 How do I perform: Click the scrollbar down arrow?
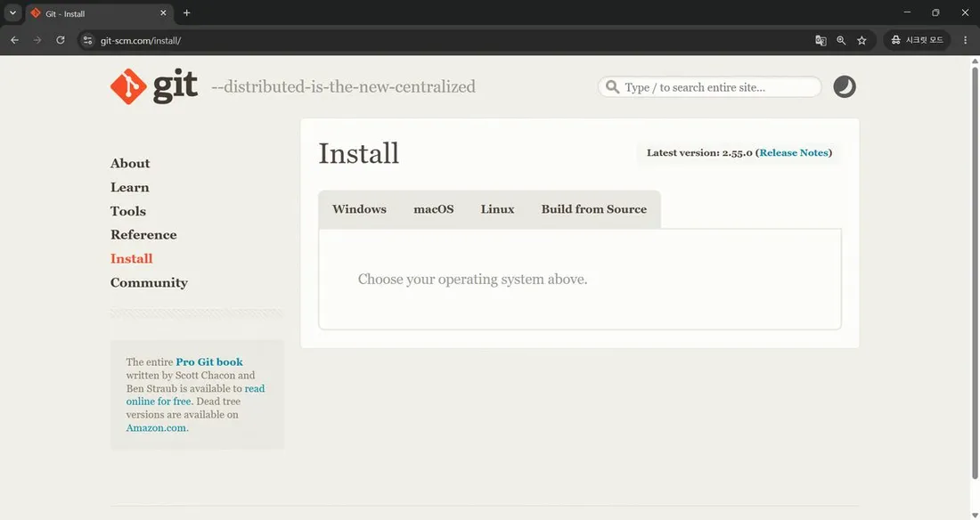[975, 515]
